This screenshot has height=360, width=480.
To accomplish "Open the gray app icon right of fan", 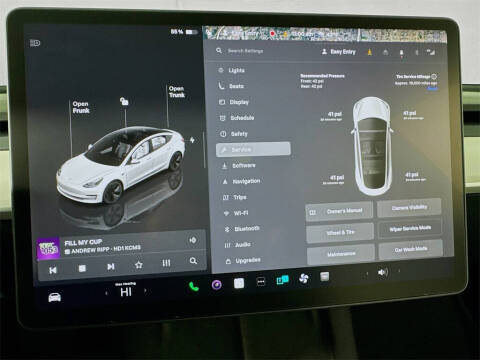I will click(324, 276).
